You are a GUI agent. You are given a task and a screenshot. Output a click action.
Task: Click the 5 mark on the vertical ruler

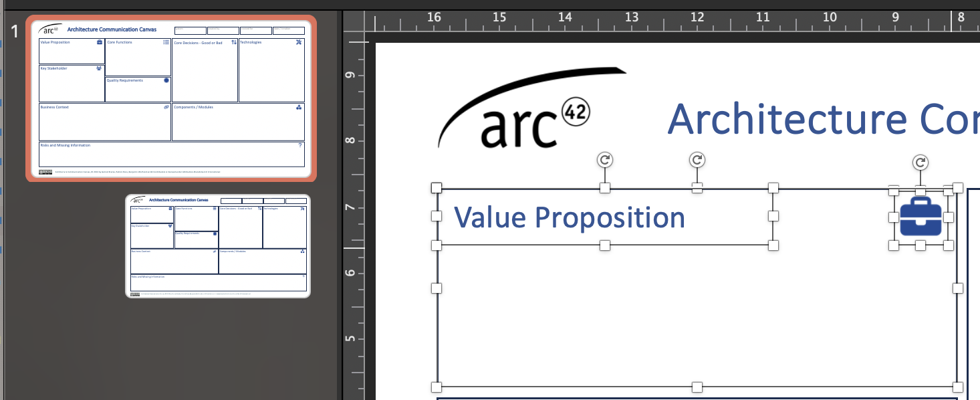pyautogui.click(x=352, y=339)
